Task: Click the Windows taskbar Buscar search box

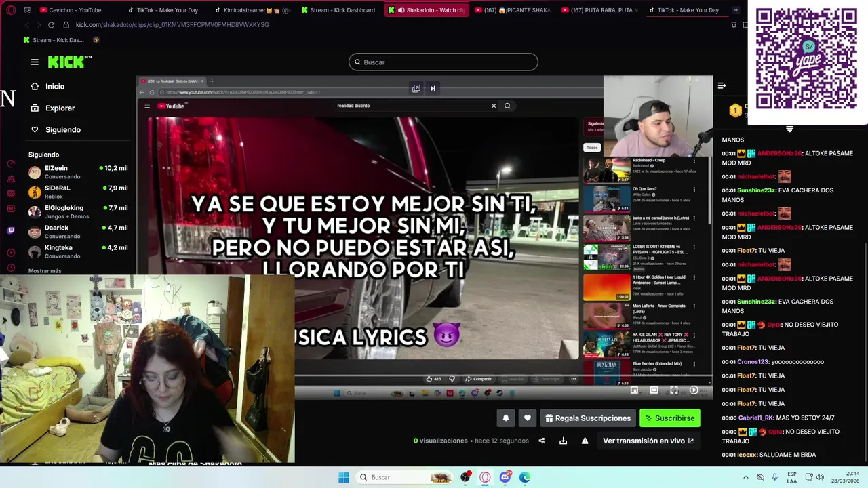Action: click(x=403, y=477)
